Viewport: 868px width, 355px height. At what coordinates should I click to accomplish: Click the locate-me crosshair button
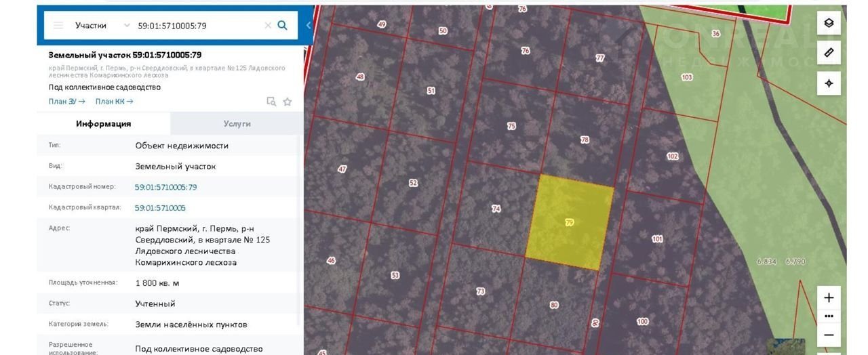(828, 83)
